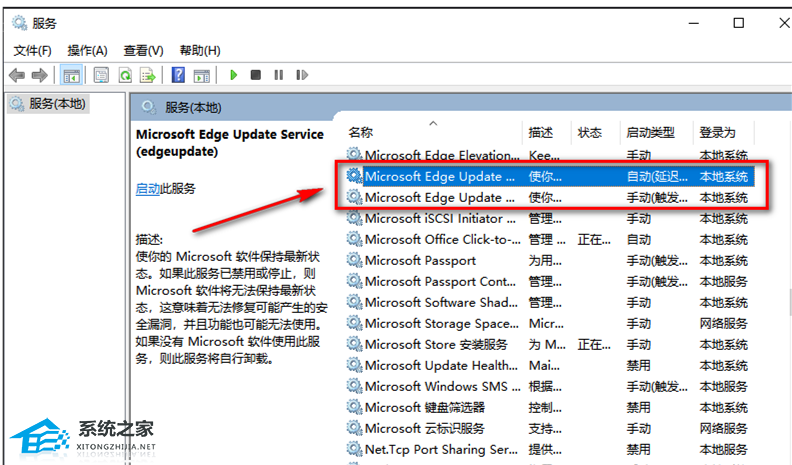This screenshot has width=792, height=465.
Task: Toggle the show/hide console tree icon
Action: tap(71, 76)
